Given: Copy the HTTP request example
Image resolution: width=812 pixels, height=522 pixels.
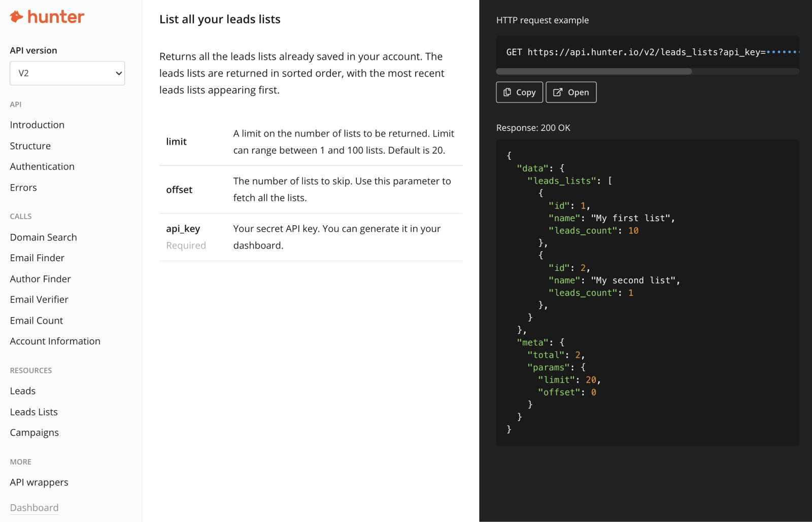Looking at the screenshot, I should coord(519,92).
